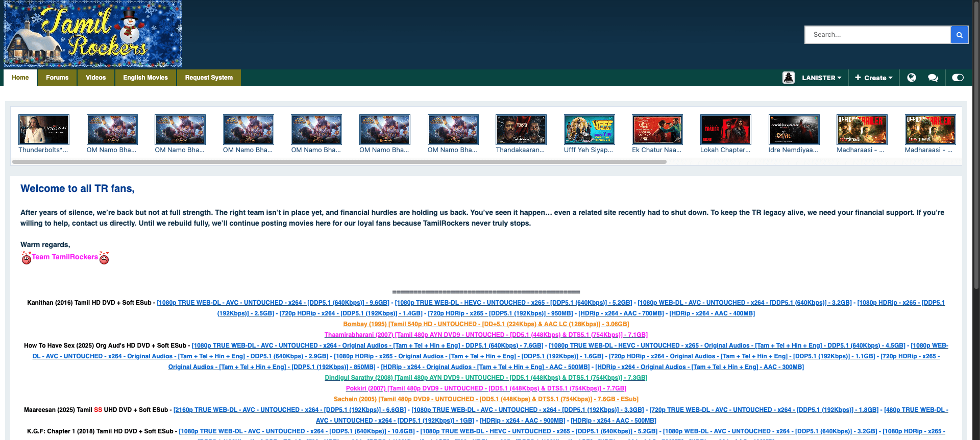Viewport: 980px width, 440px height.
Task: Click the Welcome to all TR fans heading
Action: (x=78, y=188)
